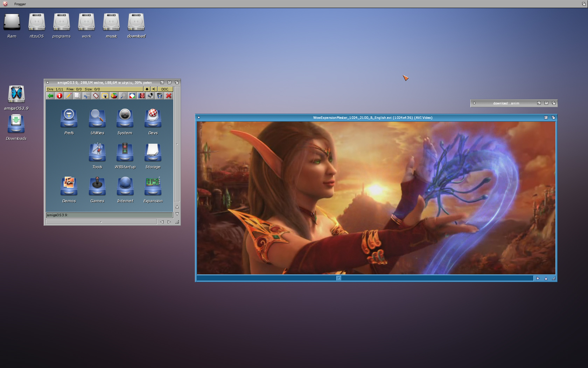This screenshot has width=588, height=368.
Task: Click the amigaOS3.9: path input field
Action: tap(109, 215)
